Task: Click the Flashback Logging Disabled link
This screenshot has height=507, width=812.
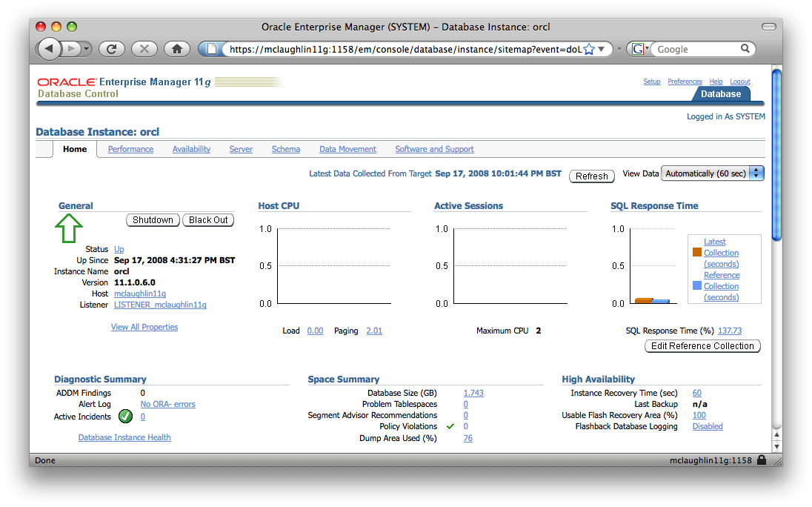Action: coord(708,426)
